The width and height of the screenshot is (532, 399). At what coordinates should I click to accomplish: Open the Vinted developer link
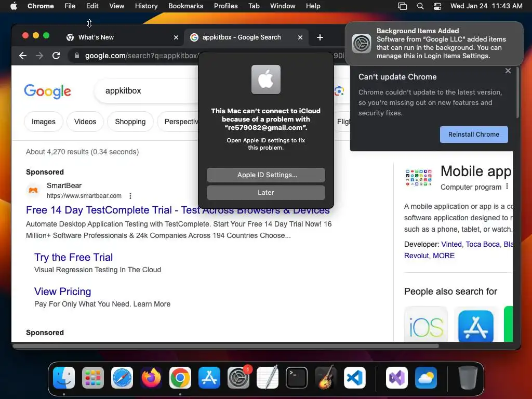(451, 244)
